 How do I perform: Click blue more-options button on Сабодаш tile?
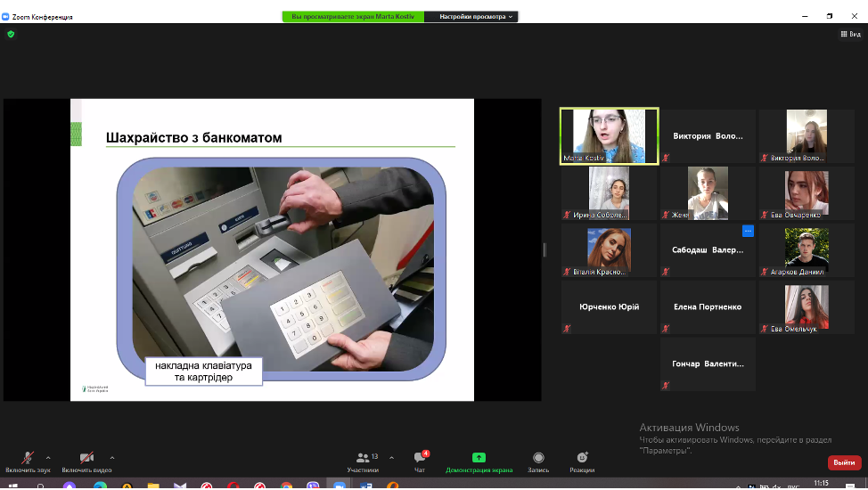click(x=748, y=231)
